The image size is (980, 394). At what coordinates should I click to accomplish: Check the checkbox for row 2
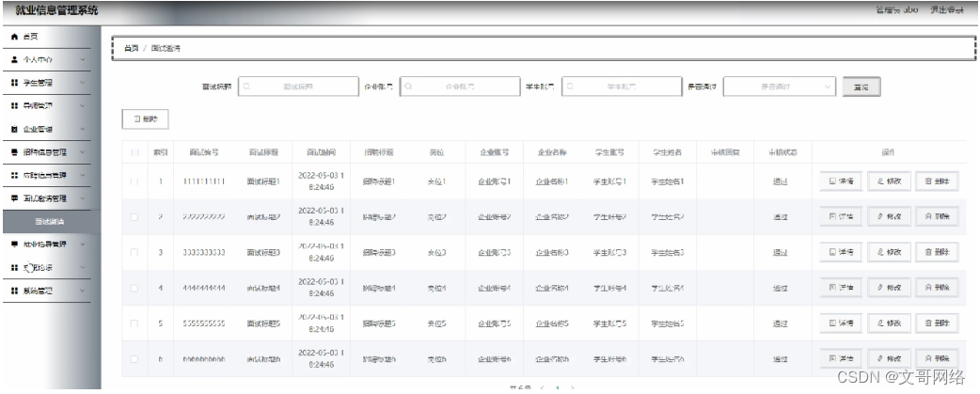click(134, 216)
